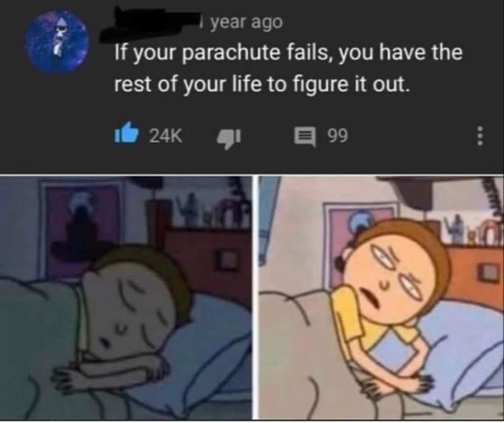Open the right panel of wide-awake Morty
The width and height of the screenshot is (504, 423).
pos(381,298)
